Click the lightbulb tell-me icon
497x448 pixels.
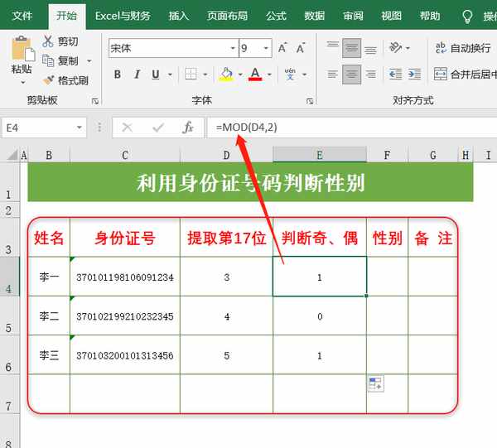point(467,17)
